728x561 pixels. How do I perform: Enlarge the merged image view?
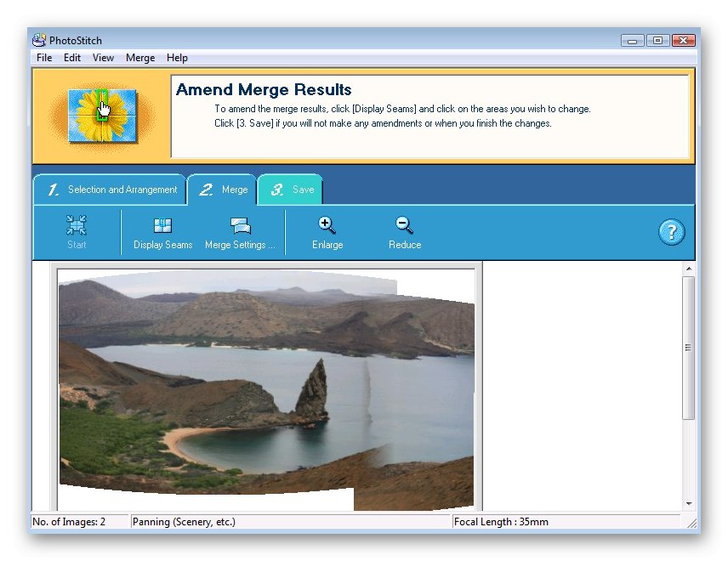pyautogui.click(x=327, y=234)
